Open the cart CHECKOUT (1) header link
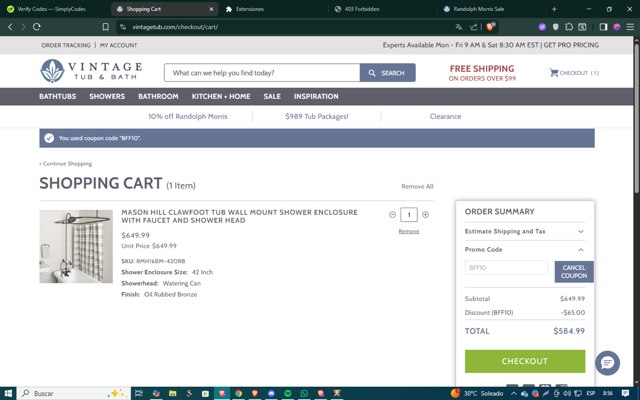This screenshot has height=400, width=640. (x=574, y=73)
